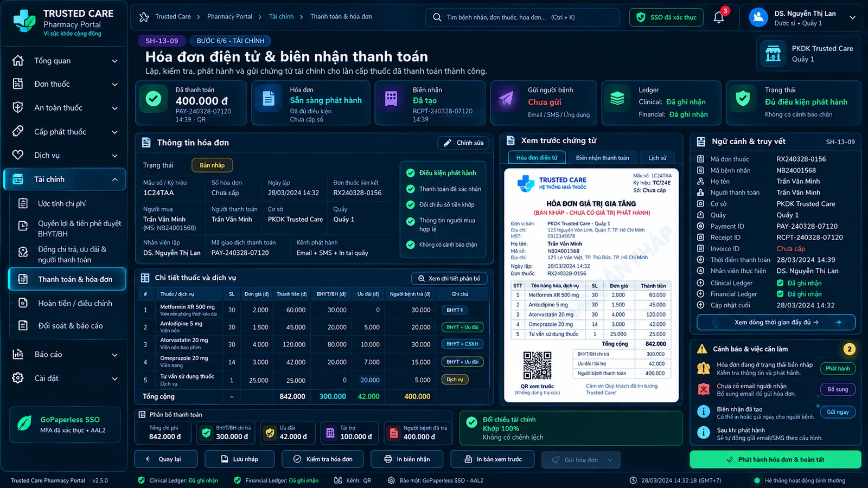Click the Gửi ngay alert button
868x488 pixels.
837,412
